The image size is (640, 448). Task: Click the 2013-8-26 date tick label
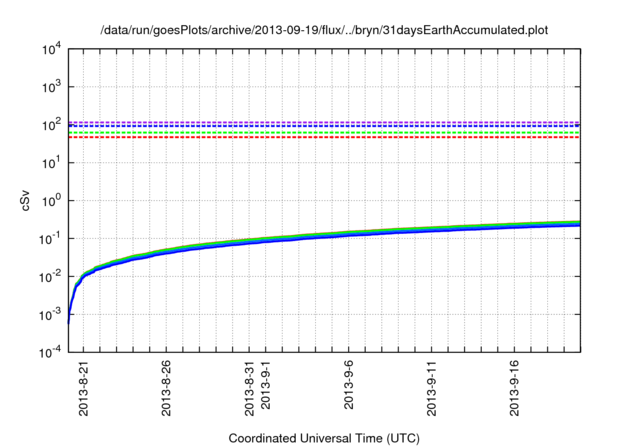tap(166, 388)
